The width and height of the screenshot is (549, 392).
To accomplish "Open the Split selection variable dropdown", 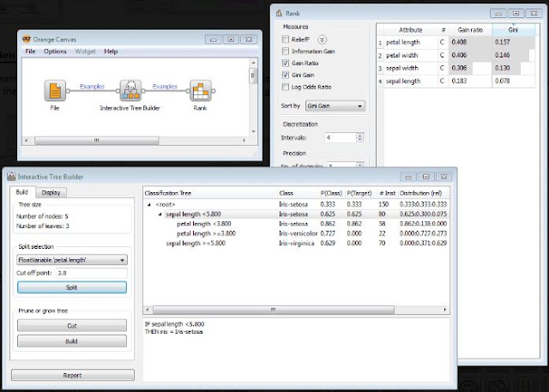I will click(x=72, y=260).
